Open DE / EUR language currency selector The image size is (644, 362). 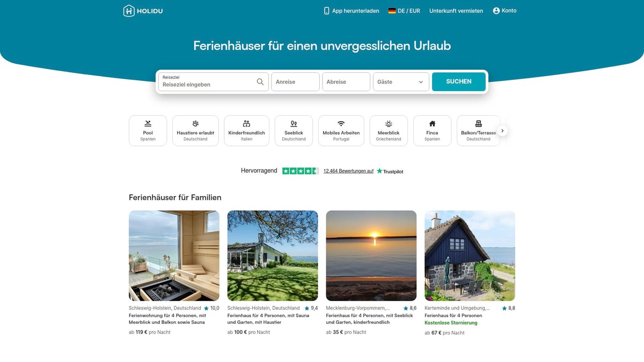click(404, 11)
